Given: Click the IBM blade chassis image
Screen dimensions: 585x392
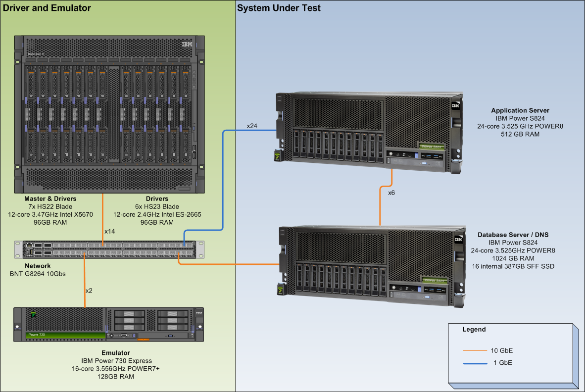Looking at the screenshot, I should [x=109, y=114].
